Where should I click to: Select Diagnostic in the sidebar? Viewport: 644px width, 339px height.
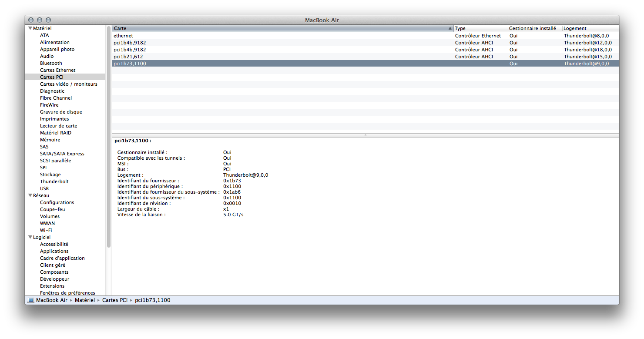pyautogui.click(x=52, y=91)
